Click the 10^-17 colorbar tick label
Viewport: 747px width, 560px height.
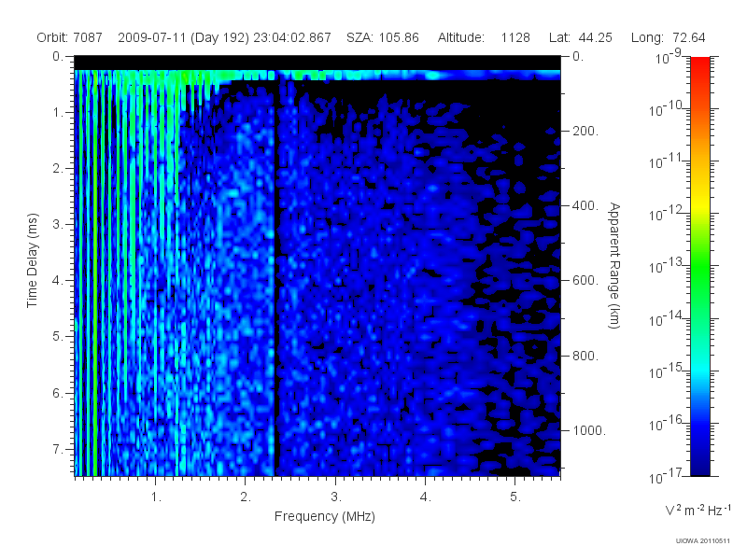point(667,476)
